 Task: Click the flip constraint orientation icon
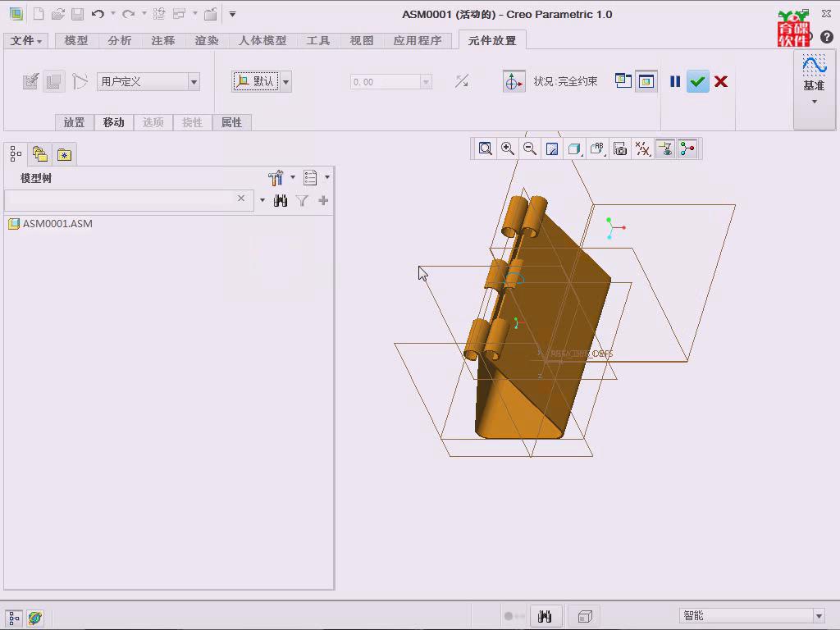pos(462,81)
